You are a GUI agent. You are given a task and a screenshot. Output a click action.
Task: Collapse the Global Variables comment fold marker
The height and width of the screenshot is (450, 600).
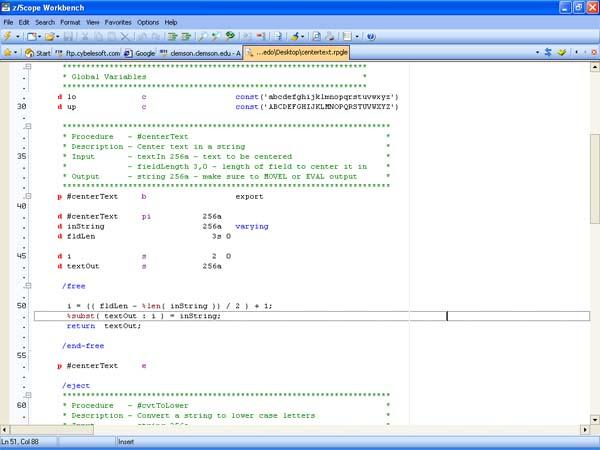28,67
